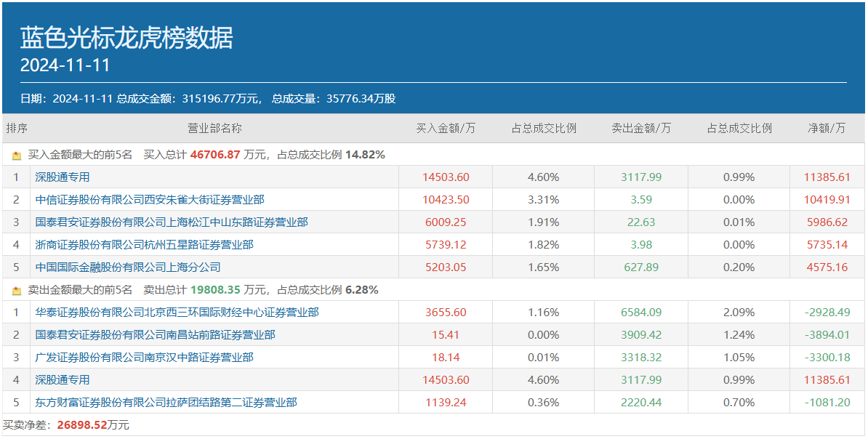
Task: Click buy amount 5739.12
Action: click(446, 245)
